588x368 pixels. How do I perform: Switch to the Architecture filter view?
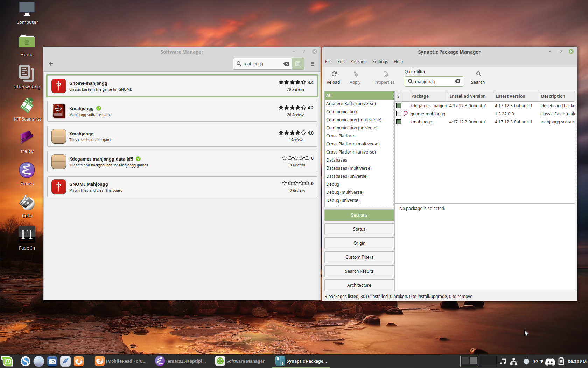pos(359,285)
